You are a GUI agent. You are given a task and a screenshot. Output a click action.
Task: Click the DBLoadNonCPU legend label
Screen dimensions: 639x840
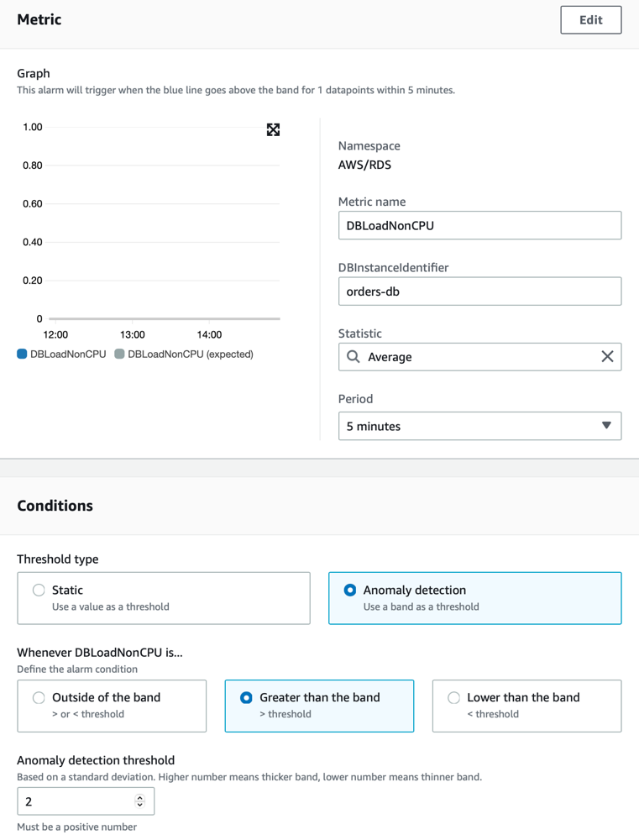tap(68, 354)
